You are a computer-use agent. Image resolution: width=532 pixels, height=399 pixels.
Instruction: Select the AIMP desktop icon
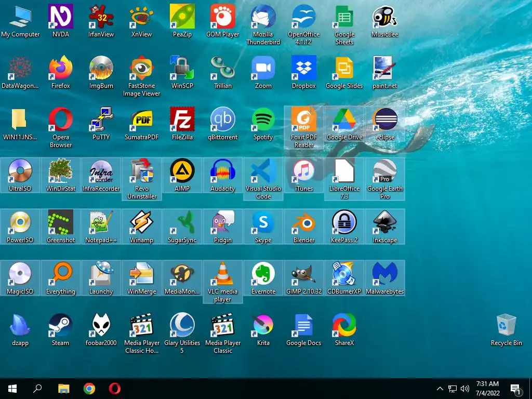[x=182, y=176]
